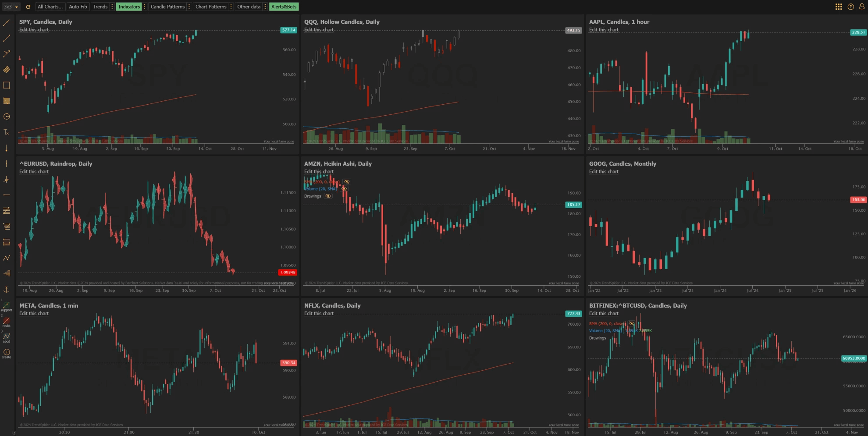
Task: Toggle Drawings visibility on AMZN chart
Action: [328, 196]
